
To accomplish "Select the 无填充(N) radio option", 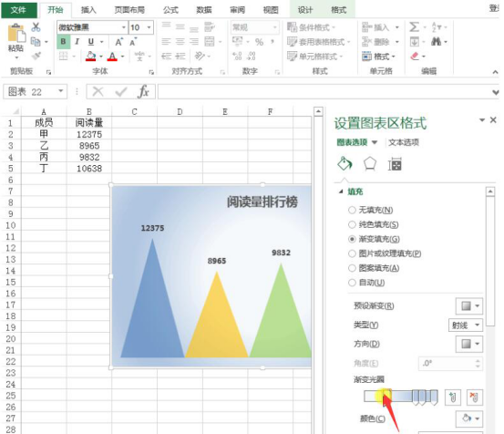I will pos(371,211).
